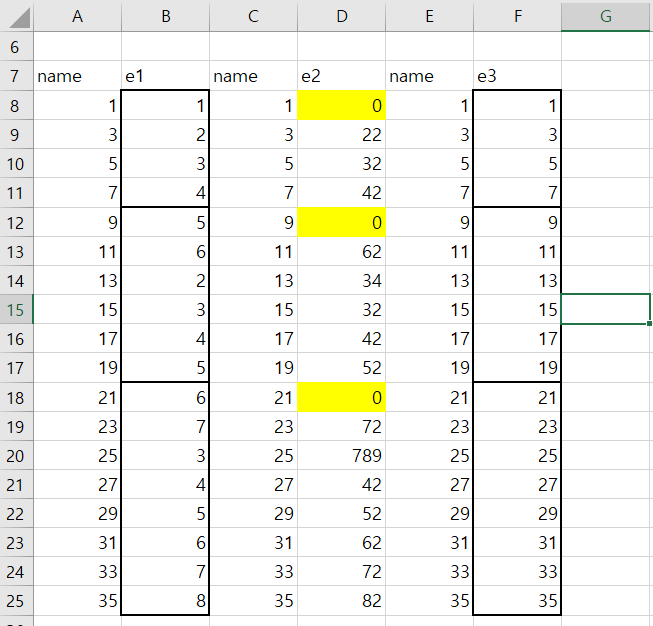Viewport: 653px width, 626px height.
Task: Click cell E10 with value 5
Action: click(x=429, y=164)
